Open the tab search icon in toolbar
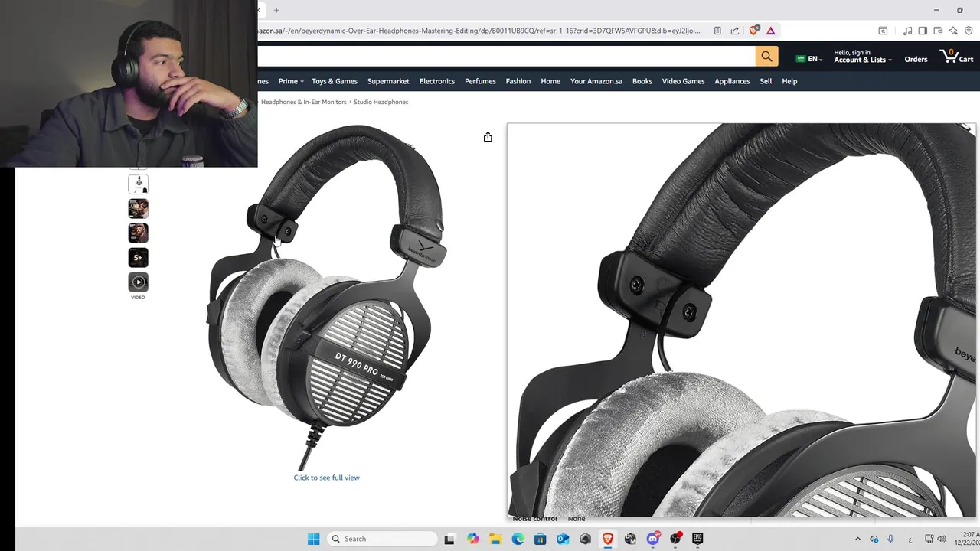The image size is (980, 551). [x=883, y=31]
